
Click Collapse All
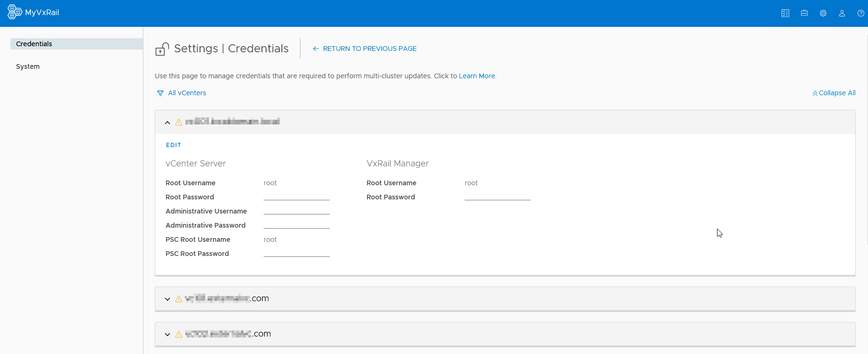[x=834, y=93]
